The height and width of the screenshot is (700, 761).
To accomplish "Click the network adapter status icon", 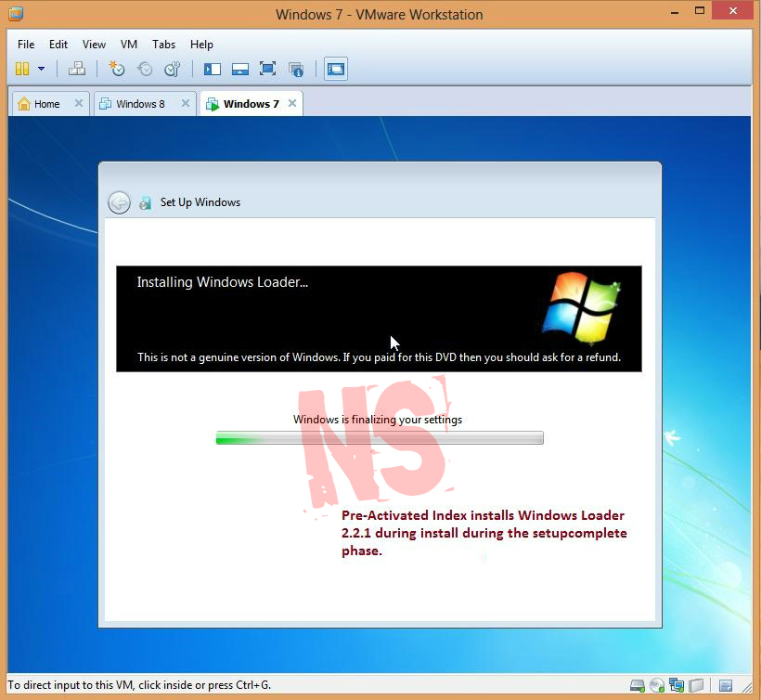I will click(x=677, y=685).
